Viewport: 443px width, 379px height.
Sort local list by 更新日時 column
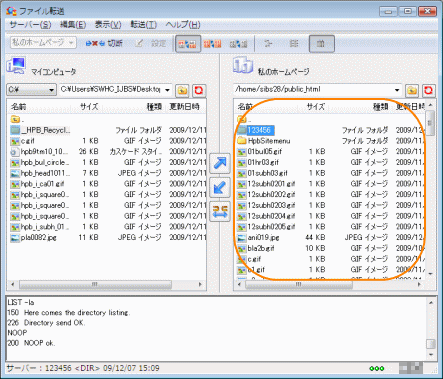click(x=184, y=107)
